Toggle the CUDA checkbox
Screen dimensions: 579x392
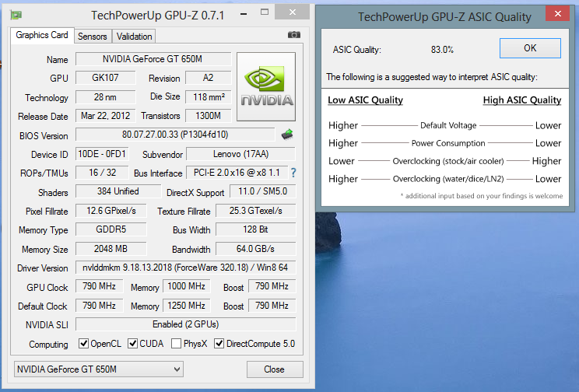coord(132,344)
